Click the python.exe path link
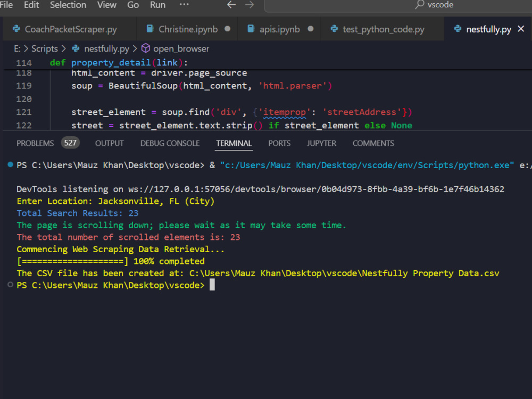 click(x=367, y=165)
